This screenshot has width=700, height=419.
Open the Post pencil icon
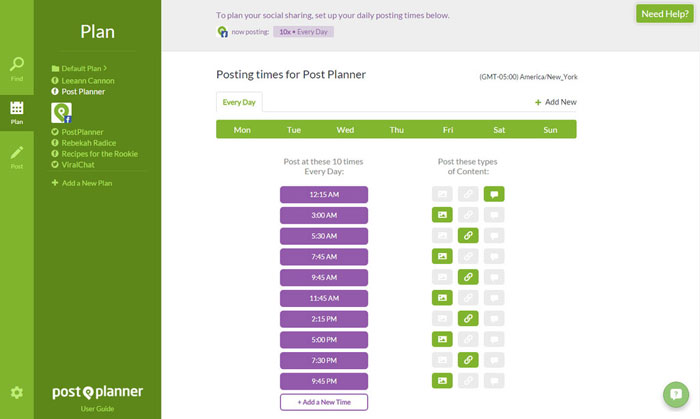[17, 154]
